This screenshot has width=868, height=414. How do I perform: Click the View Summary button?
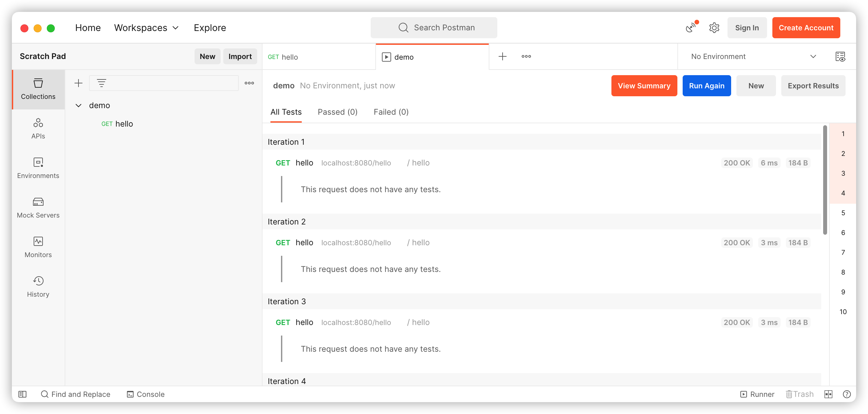644,86
